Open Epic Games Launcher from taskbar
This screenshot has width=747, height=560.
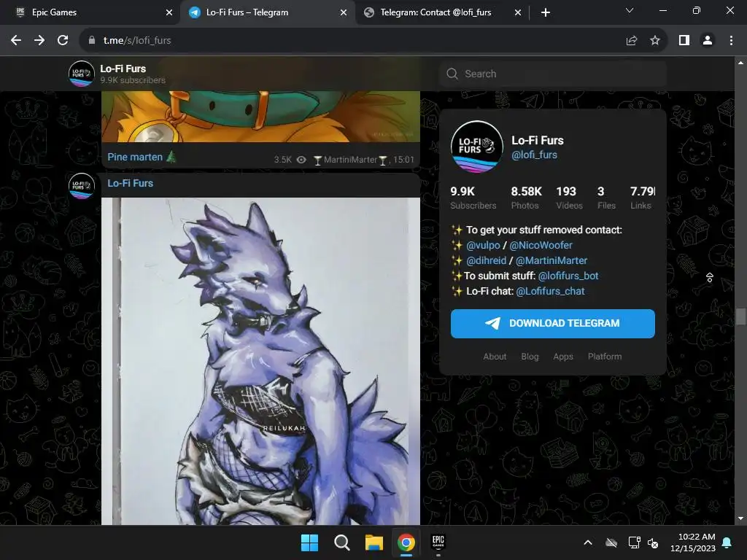tap(438, 542)
